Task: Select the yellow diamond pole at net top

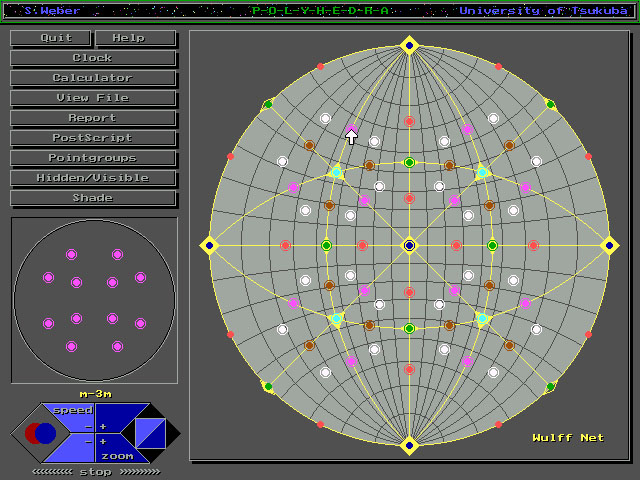Action: [409, 46]
